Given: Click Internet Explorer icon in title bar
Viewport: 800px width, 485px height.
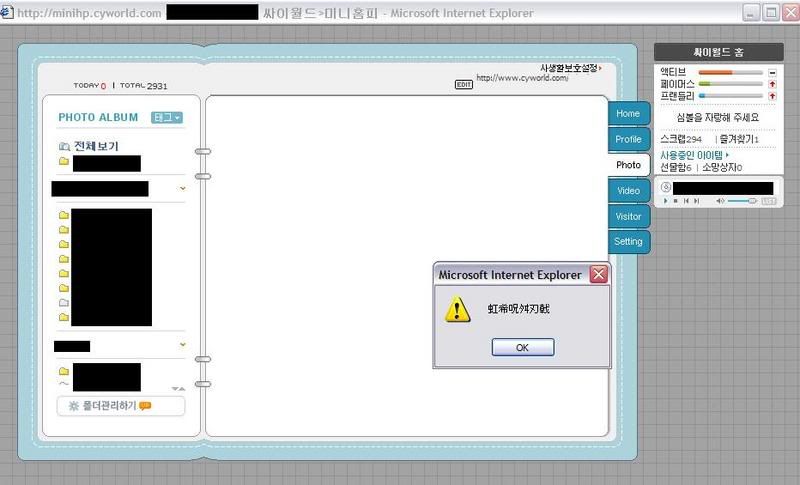Looking at the screenshot, I should 7,12.
